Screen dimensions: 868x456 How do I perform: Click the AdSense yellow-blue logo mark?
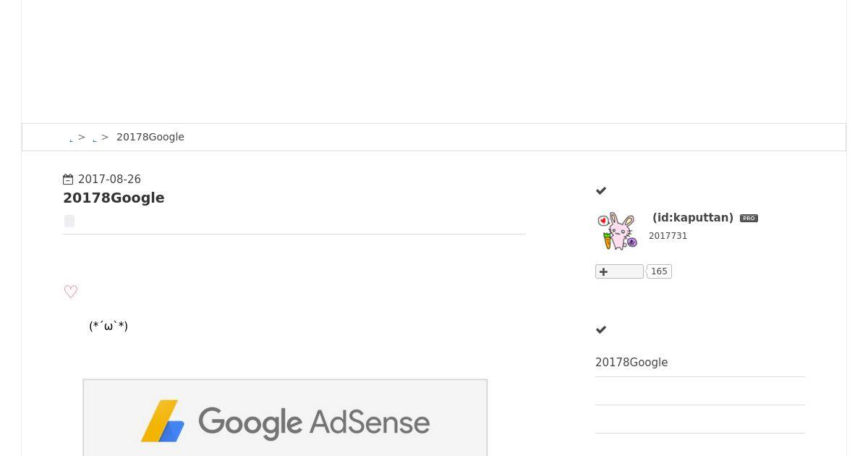[x=163, y=421]
